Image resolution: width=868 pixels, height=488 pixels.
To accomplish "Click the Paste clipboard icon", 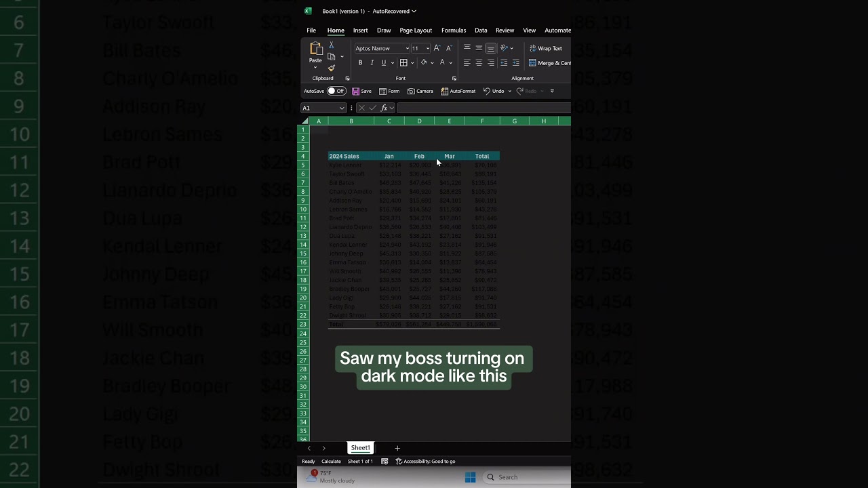I will [x=316, y=48].
